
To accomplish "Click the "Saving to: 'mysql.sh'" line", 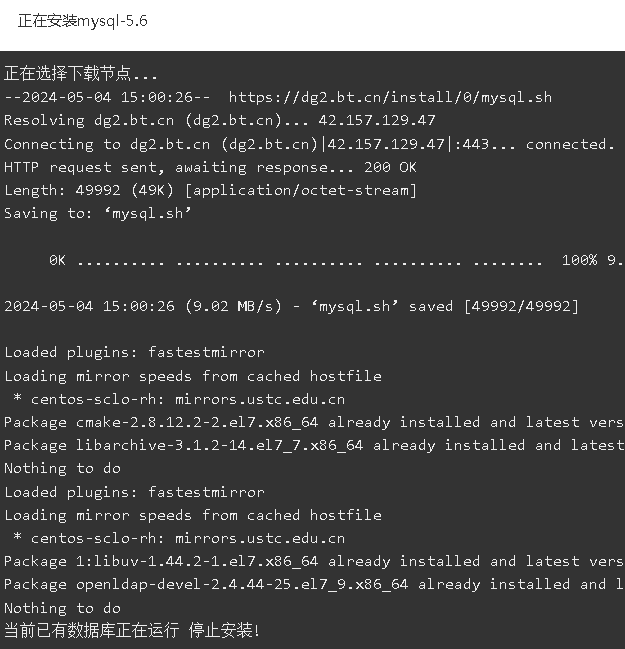I will tap(98, 214).
